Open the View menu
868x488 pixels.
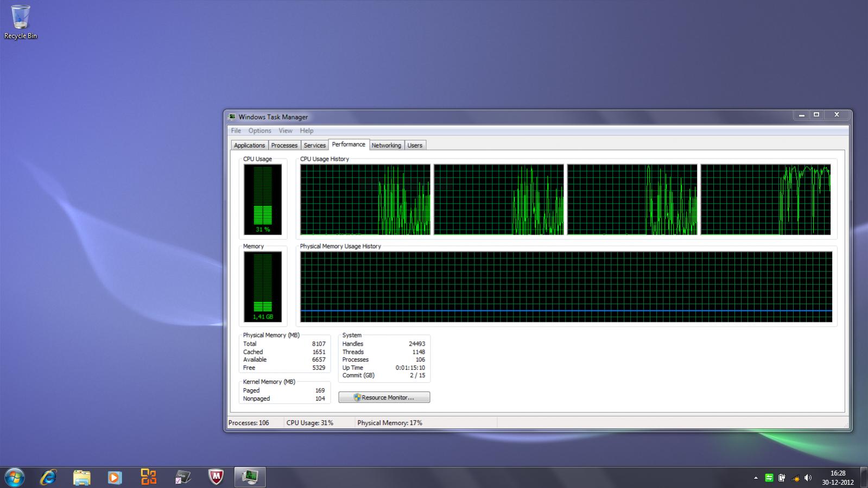[286, 131]
